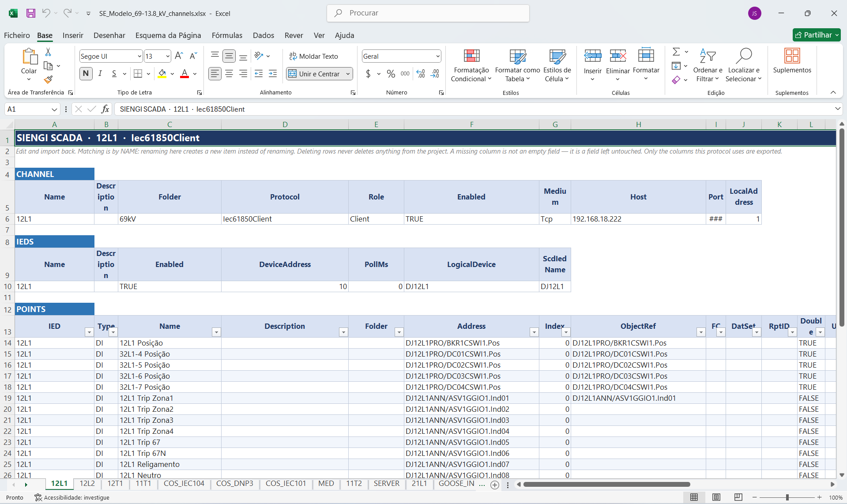Align cell text to the right

click(243, 74)
